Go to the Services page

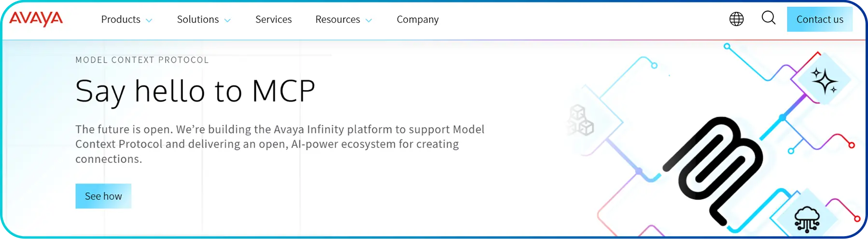click(x=273, y=19)
